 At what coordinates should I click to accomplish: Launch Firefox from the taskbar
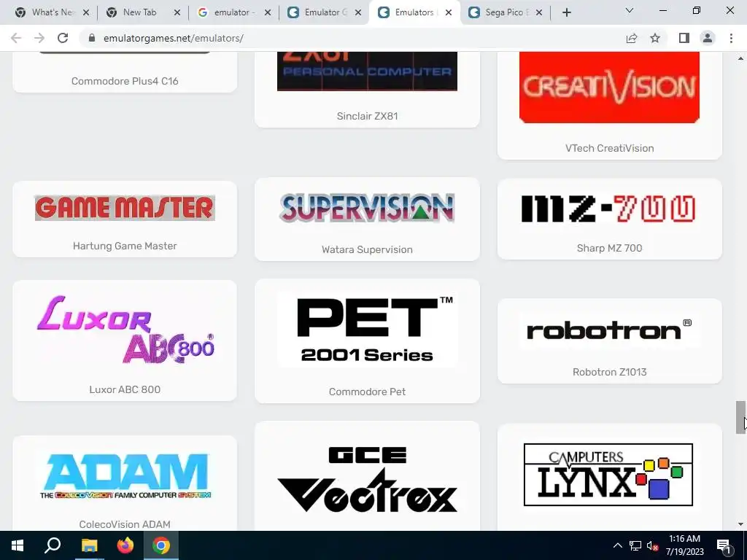coord(125,545)
